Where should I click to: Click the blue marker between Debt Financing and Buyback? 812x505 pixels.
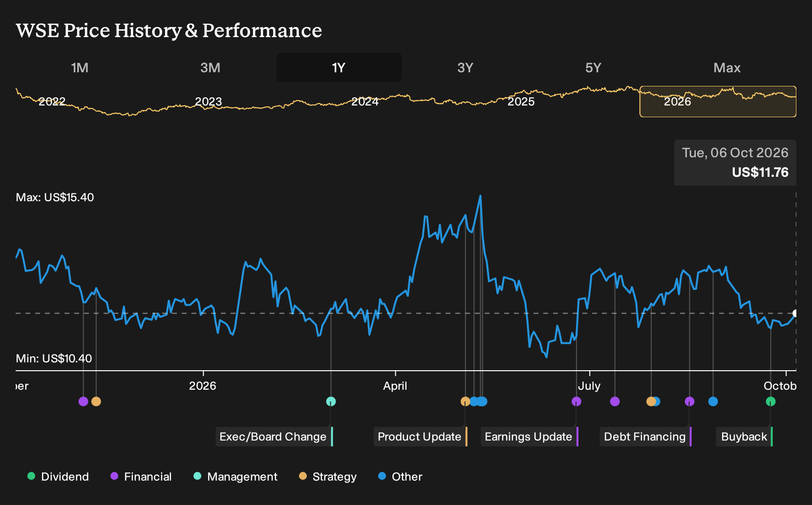point(713,401)
